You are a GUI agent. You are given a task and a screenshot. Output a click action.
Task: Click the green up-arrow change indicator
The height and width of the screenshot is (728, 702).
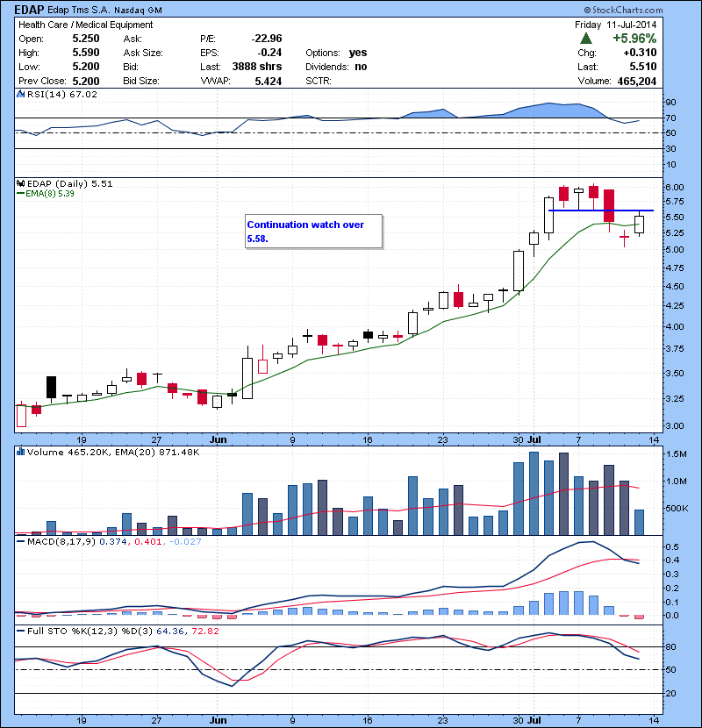[586, 39]
